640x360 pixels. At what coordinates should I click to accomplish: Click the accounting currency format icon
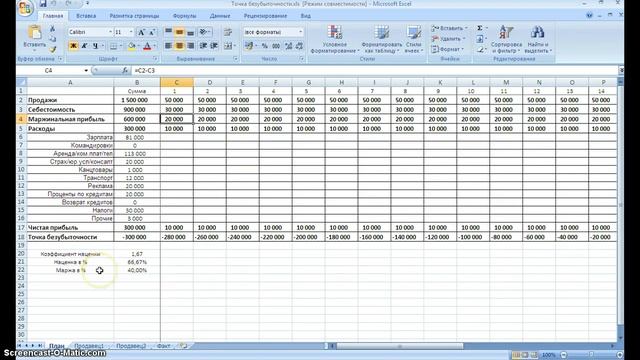coord(249,46)
